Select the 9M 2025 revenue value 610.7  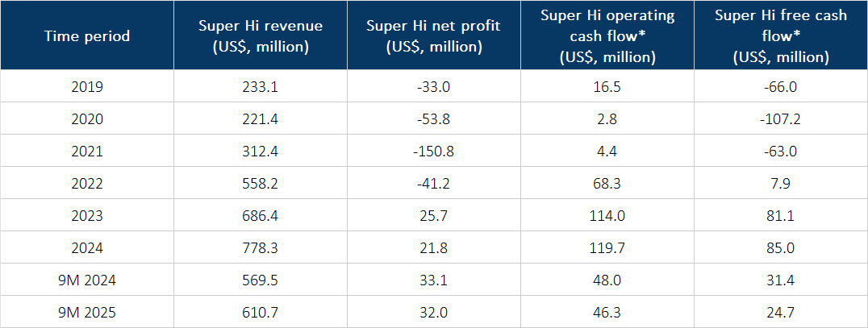[259, 312]
